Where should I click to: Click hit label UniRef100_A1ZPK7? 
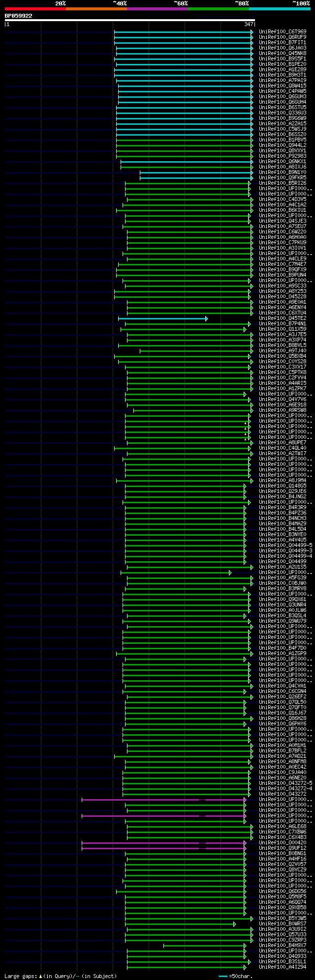pos(283,388)
